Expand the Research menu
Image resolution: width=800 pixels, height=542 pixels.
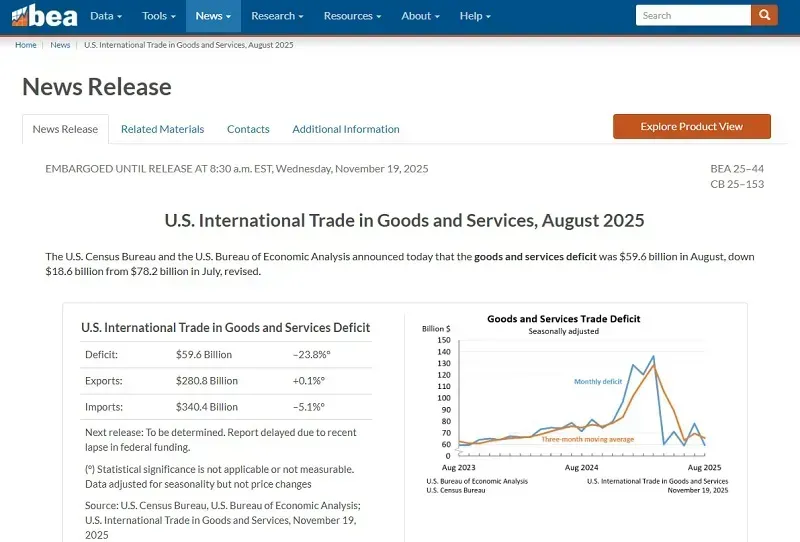click(277, 16)
